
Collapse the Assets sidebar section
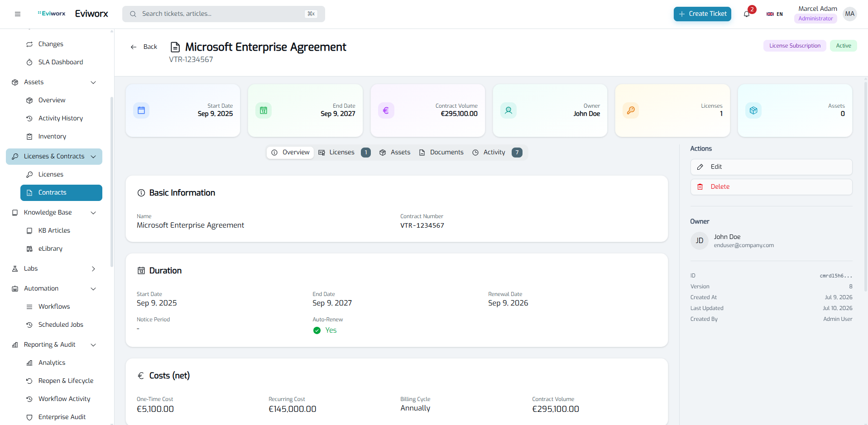(54, 82)
